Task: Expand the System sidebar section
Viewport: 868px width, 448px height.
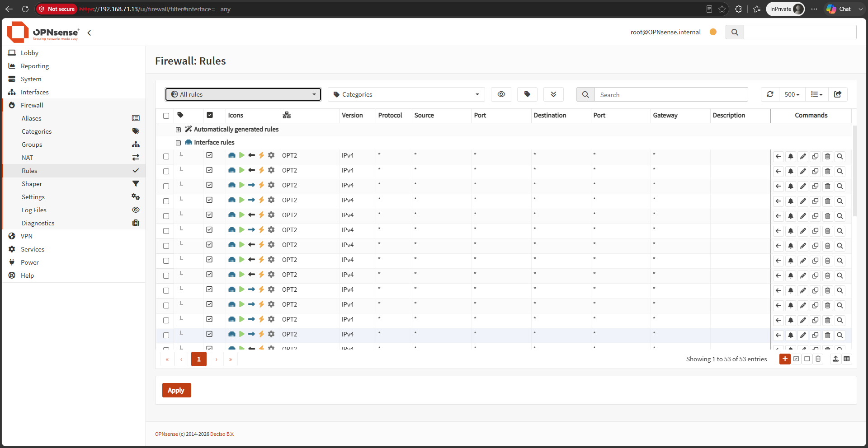Action: point(31,79)
